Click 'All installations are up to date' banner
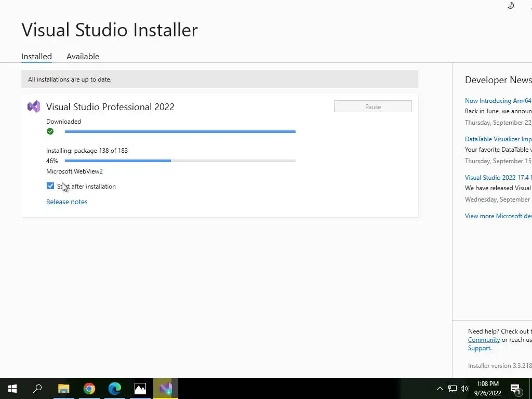532x399 pixels. 220,79
